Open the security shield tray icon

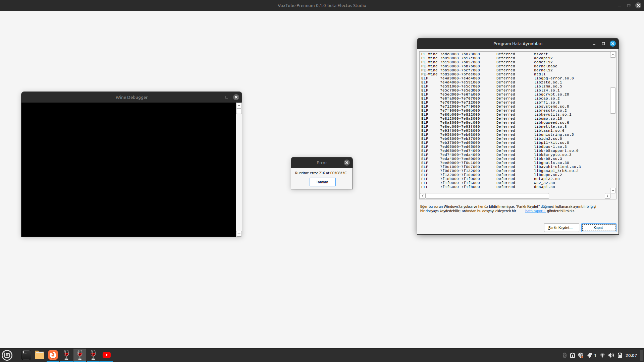581,355
